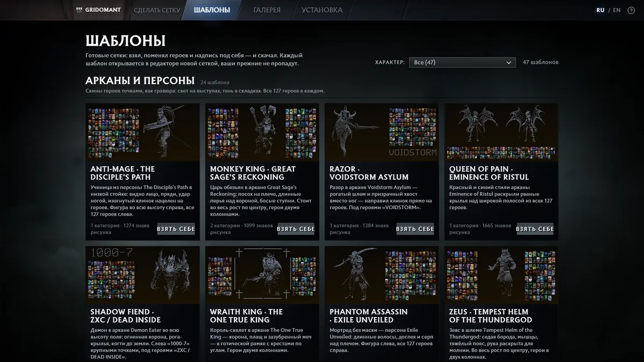Switch language to EN
The image size is (644, 362).
(x=617, y=10)
